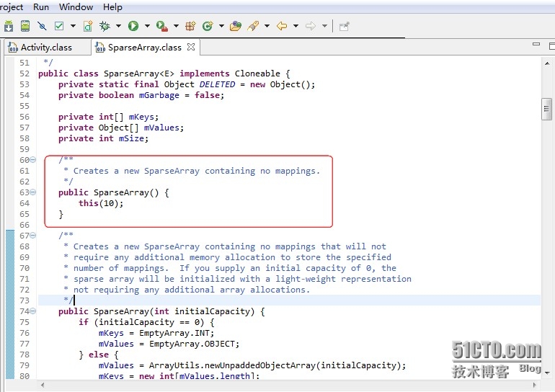Click the new Java package icon
Viewport: 555px width, 392px height.
pyautogui.click(x=190, y=26)
